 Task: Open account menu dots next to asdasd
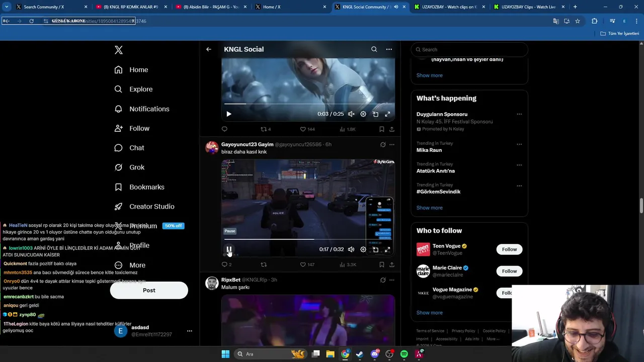coord(190,331)
